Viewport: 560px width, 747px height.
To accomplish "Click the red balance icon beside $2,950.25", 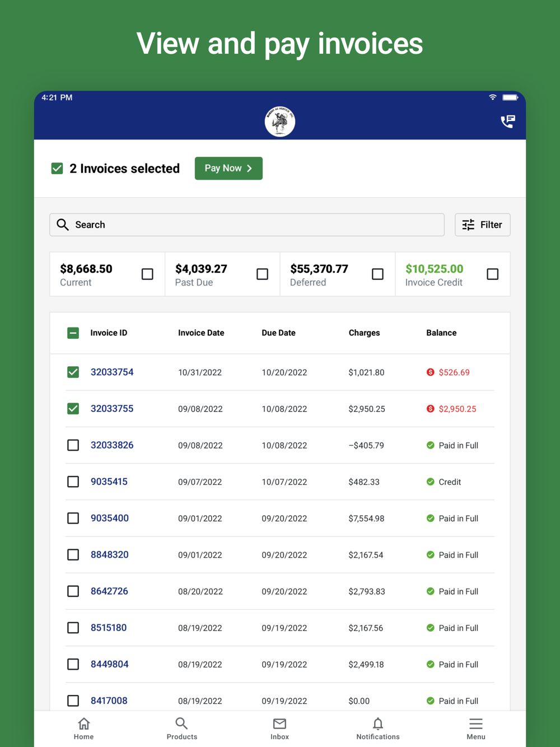I will [430, 409].
